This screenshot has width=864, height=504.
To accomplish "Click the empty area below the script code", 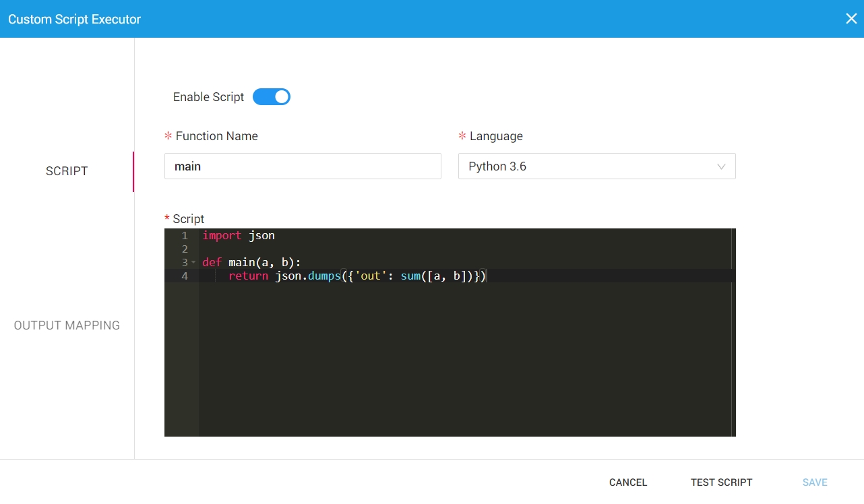I will click(465, 364).
